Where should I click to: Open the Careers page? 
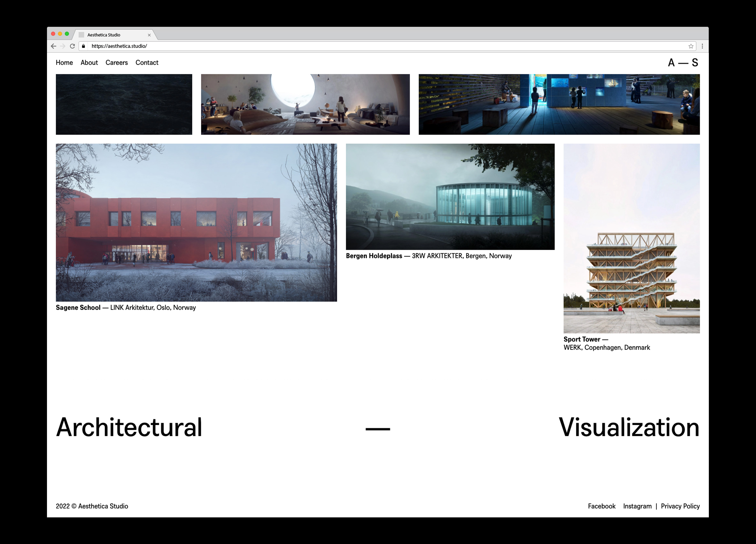coord(117,63)
